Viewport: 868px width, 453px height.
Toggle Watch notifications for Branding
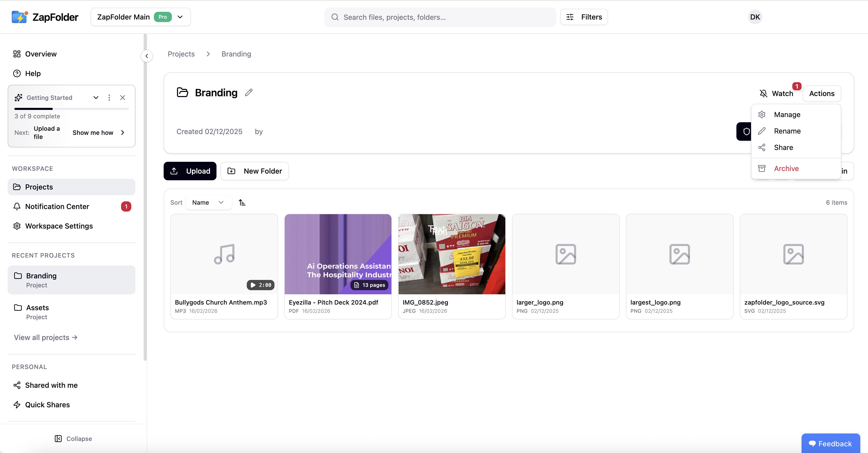point(776,93)
